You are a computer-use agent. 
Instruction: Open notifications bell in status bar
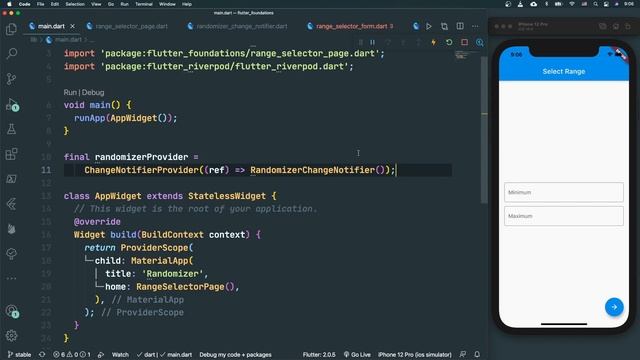coord(477,355)
